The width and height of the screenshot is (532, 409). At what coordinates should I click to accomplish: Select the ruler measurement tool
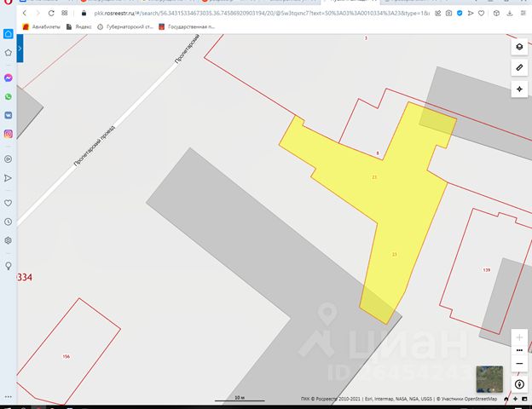[518, 67]
